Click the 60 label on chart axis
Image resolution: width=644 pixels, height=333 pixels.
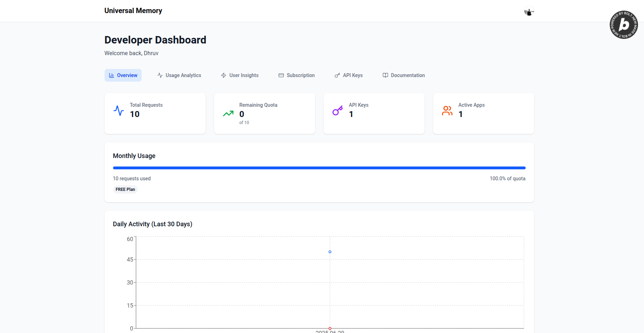click(130, 239)
